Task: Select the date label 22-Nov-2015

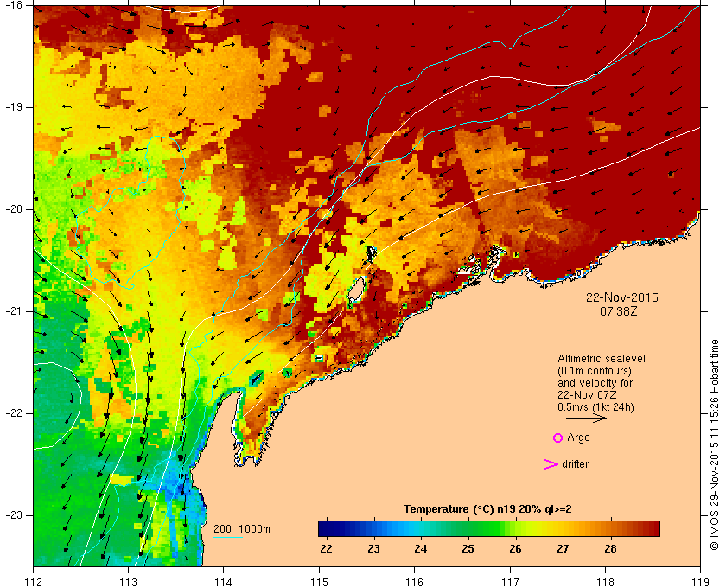Action: coord(621,297)
